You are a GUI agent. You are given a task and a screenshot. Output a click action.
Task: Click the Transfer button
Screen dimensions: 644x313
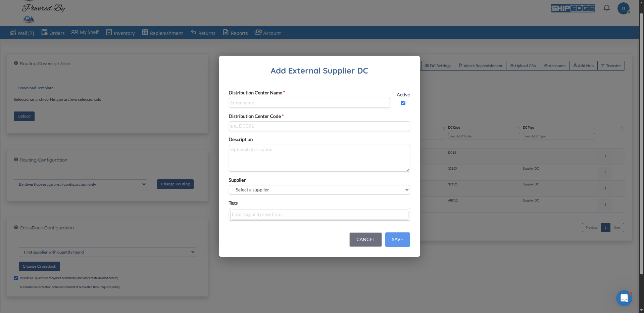[x=611, y=65]
